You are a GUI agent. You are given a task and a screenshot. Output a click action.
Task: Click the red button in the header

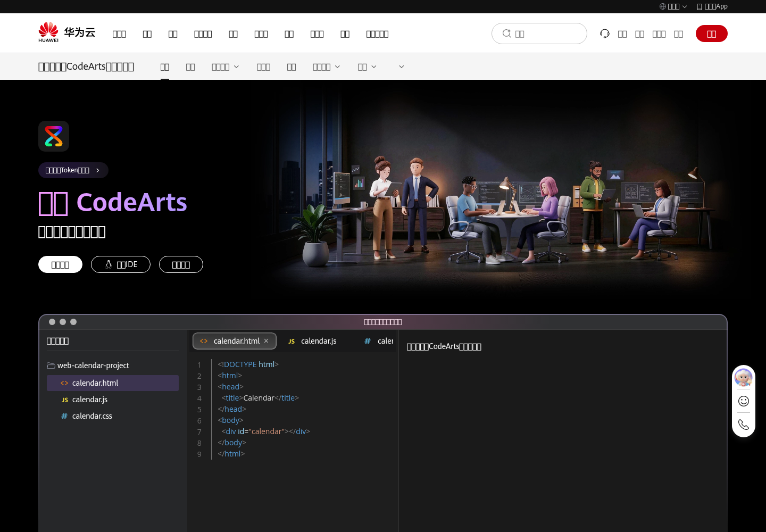pyautogui.click(x=712, y=34)
